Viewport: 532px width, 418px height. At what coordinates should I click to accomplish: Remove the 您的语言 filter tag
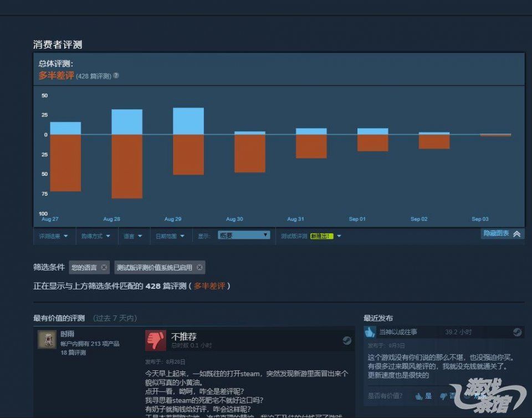click(104, 267)
